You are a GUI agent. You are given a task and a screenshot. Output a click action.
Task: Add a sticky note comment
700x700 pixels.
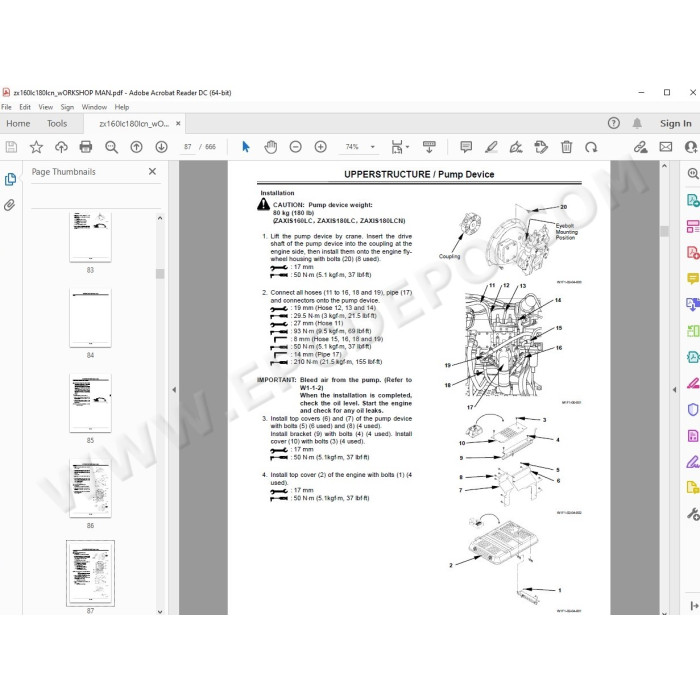point(466,147)
